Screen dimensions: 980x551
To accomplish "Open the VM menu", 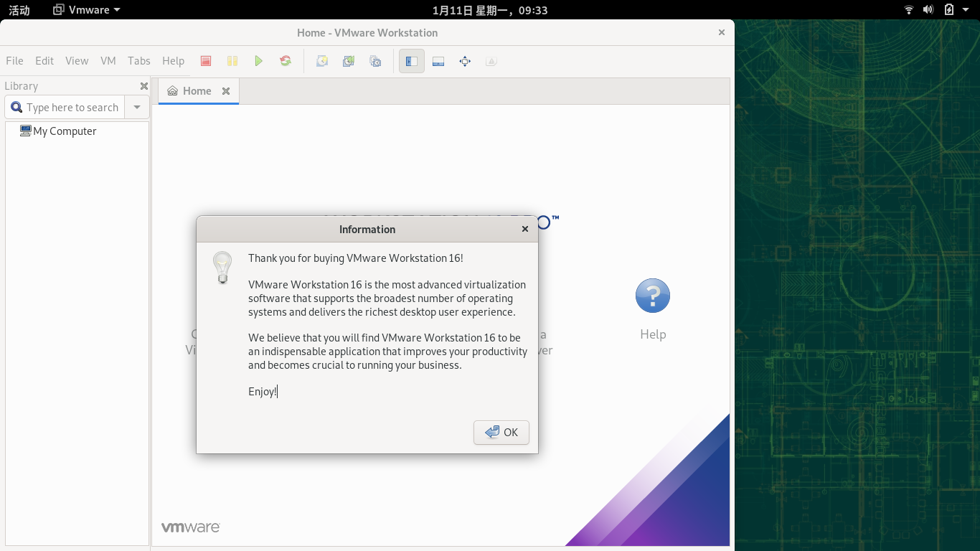I will 108,61.
